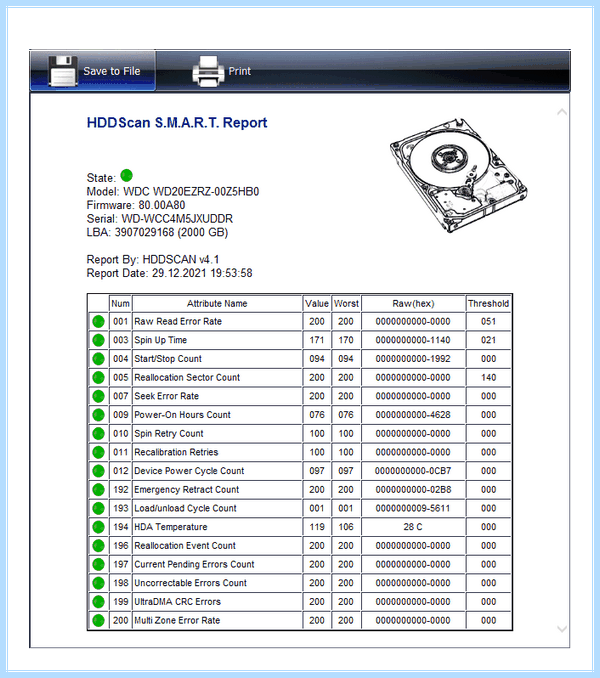Click the Start/Stop Count attribute name
The image size is (600, 678).
click(168, 359)
